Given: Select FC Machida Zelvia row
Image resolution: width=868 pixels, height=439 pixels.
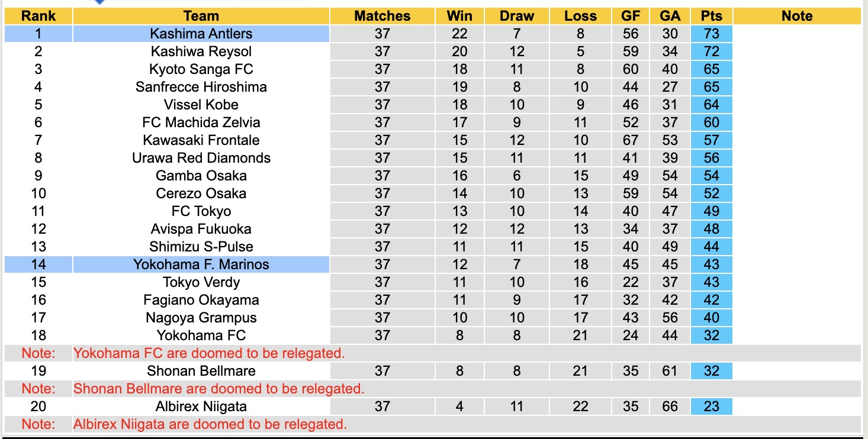Looking at the screenshot, I should click(x=201, y=122).
